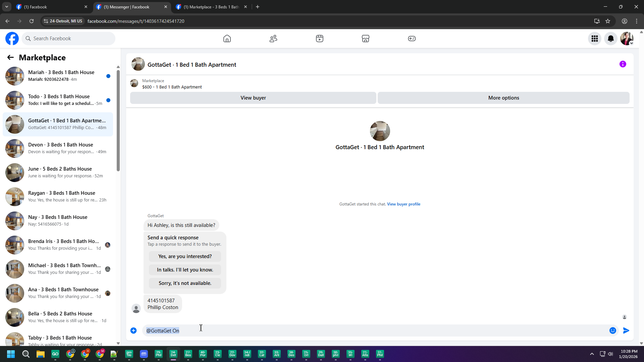The height and width of the screenshot is (362, 644).
Task: Open the Video (Reels) icon
Action: [x=320, y=39]
